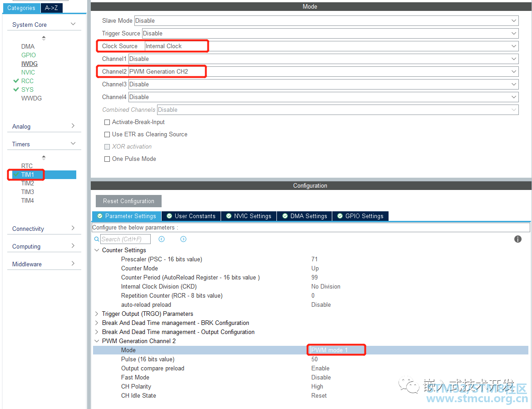This screenshot has height=409, width=532.
Task: Expand Break And Dead Time BRK Configuration
Action: [97, 323]
